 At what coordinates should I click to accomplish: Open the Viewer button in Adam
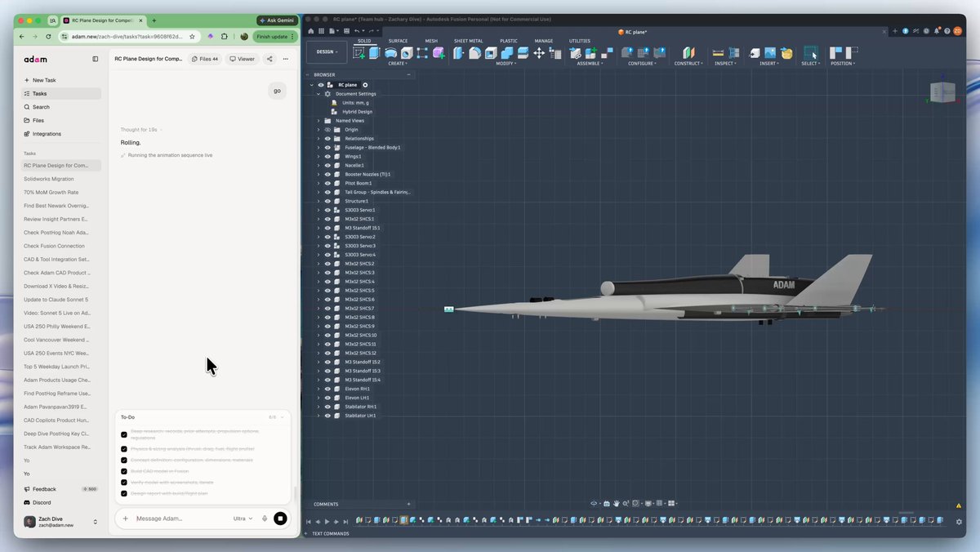pos(242,59)
